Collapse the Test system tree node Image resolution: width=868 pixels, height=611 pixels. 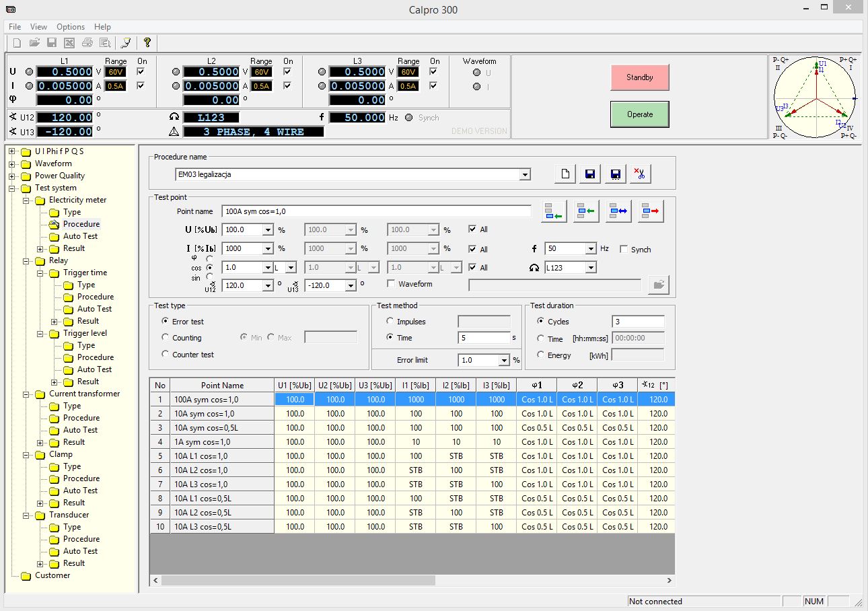(x=11, y=188)
